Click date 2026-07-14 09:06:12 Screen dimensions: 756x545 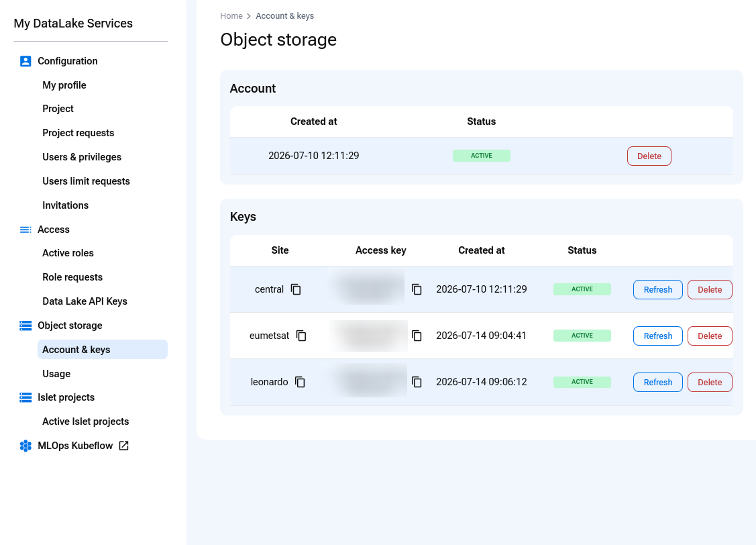pyautogui.click(x=482, y=382)
